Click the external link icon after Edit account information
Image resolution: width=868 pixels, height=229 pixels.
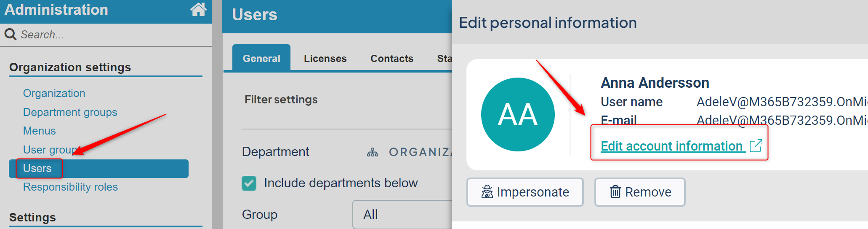(x=756, y=146)
